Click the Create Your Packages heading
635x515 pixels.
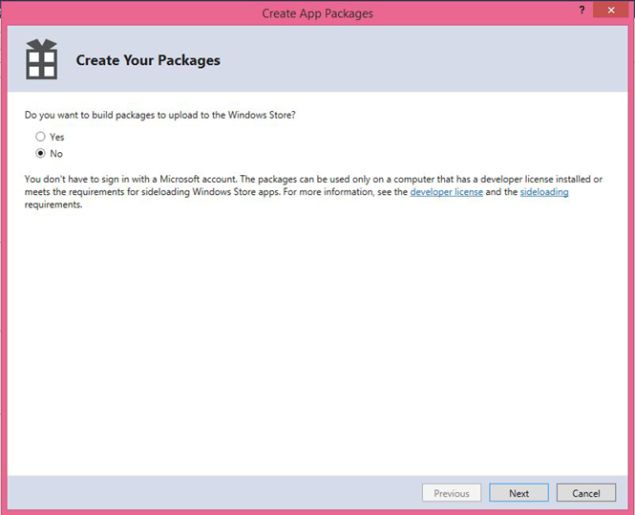pos(148,60)
